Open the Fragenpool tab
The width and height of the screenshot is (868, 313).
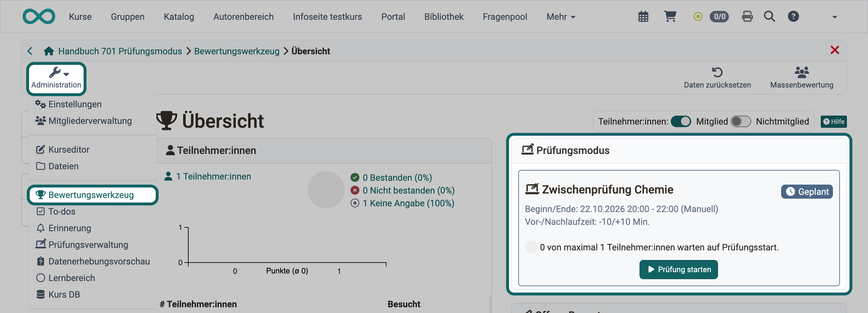(x=505, y=17)
